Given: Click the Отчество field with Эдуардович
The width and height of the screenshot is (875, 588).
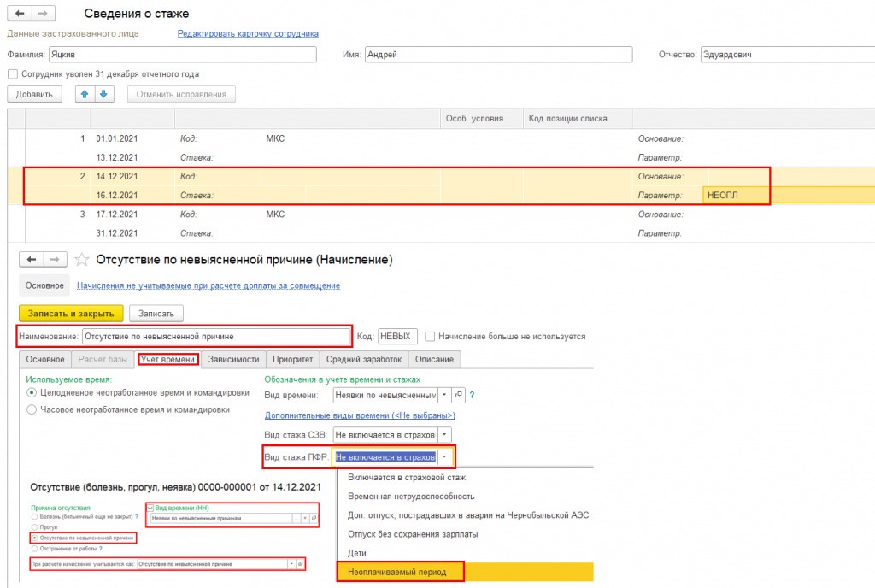Looking at the screenshot, I should click(x=787, y=55).
